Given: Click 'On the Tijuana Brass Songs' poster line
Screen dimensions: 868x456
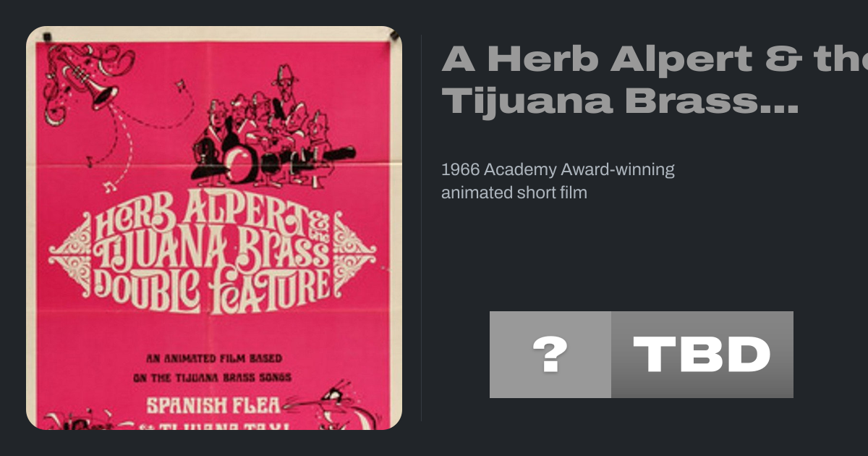Looking at the screenshot, I should [x=212, y=377].
